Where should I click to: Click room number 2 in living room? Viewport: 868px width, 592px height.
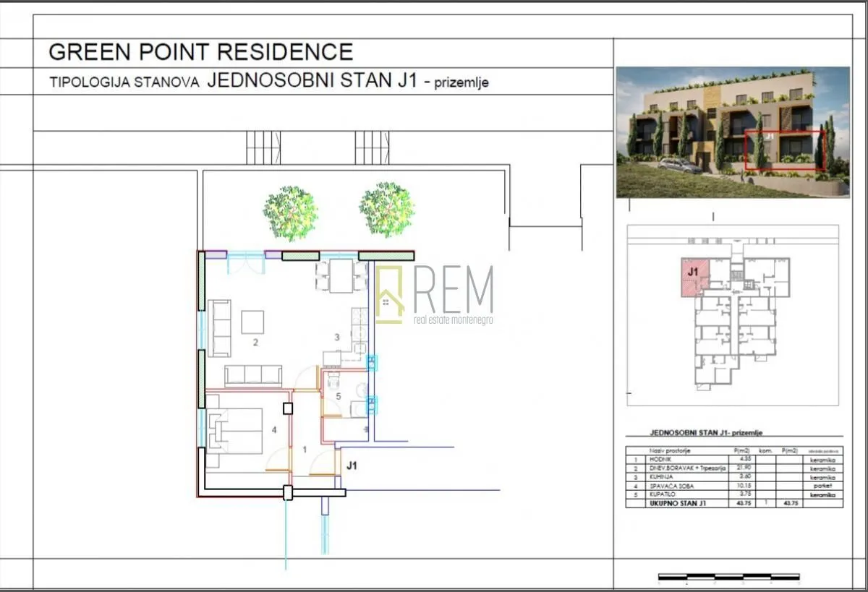click(255, 343)
